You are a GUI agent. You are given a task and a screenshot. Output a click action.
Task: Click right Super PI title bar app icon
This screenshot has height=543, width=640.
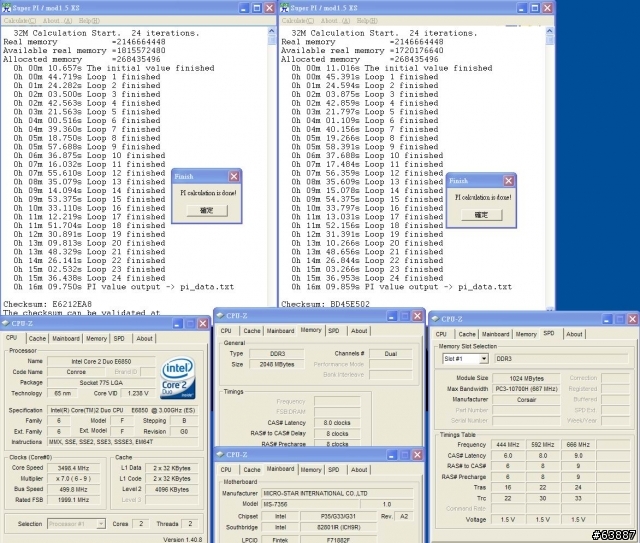pos(284,8)
